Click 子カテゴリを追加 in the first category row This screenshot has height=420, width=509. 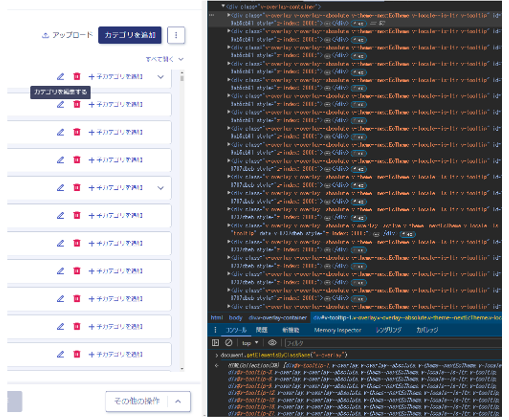(116, 77)
